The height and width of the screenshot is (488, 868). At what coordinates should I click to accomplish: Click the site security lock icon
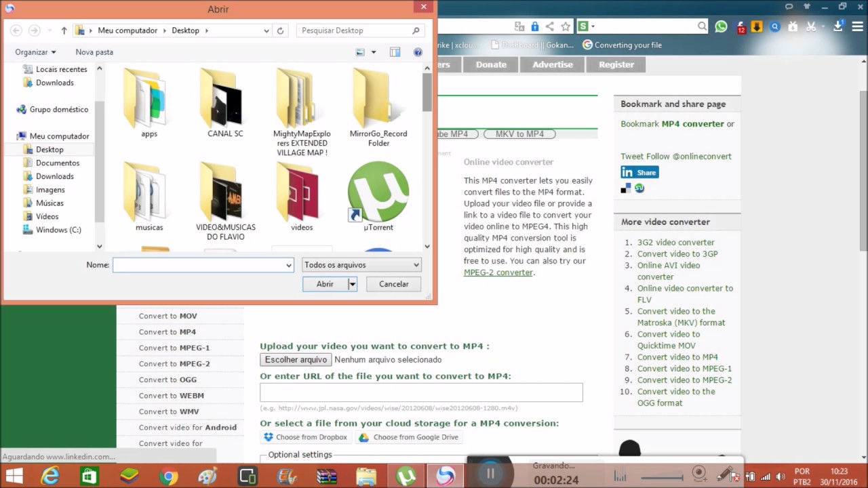pyautogui.click(x=535, y=26)
